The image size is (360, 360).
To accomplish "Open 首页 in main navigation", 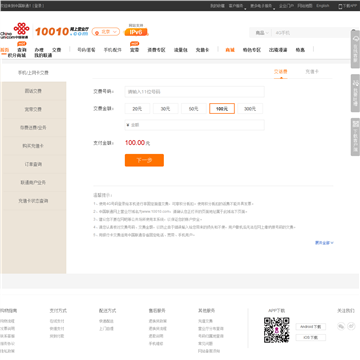I will click(4, 50).
